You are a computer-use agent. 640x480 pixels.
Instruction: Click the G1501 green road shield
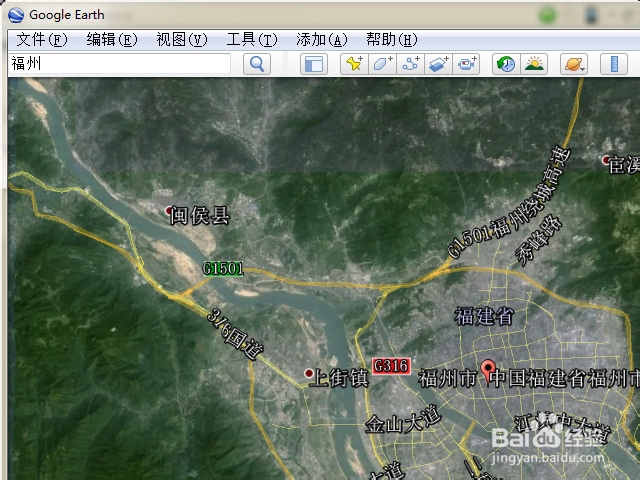(x=223, y=269)
